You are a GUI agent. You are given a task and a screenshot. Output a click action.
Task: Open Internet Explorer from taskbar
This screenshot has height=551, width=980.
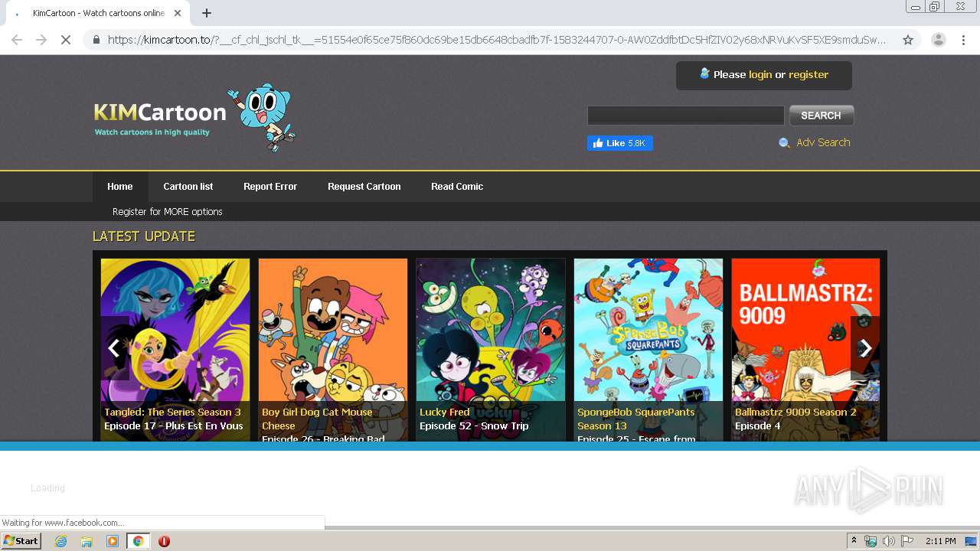pyautogui.click(x=60, y=541)
